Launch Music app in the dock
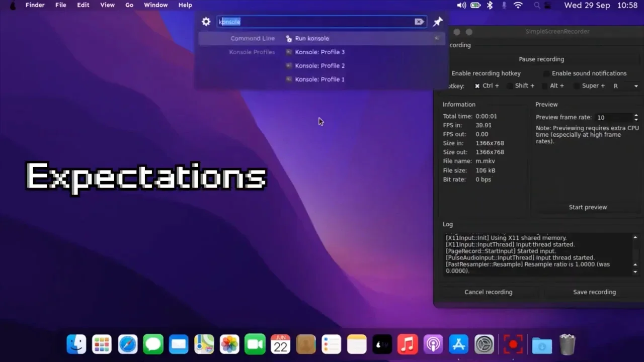644x362 pixels. 408,344
